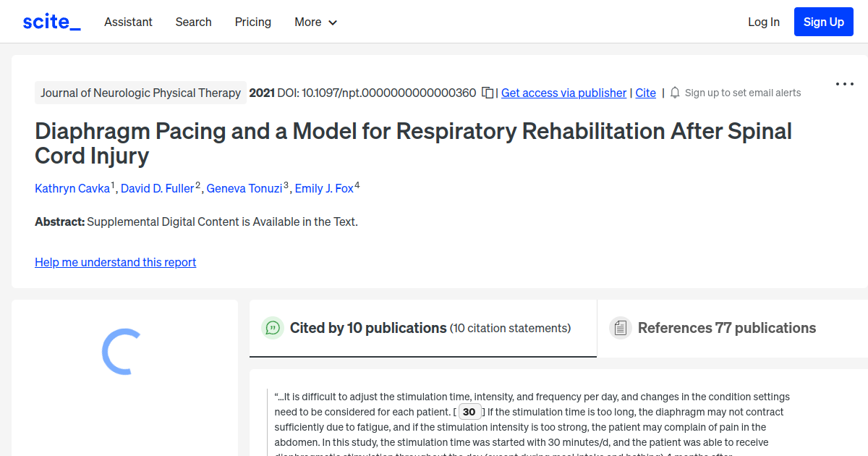The height and width of the screenshot is (456, 868).
Task: Open the Assistant page
Action: pyautogui.click(x=128, y=22)
